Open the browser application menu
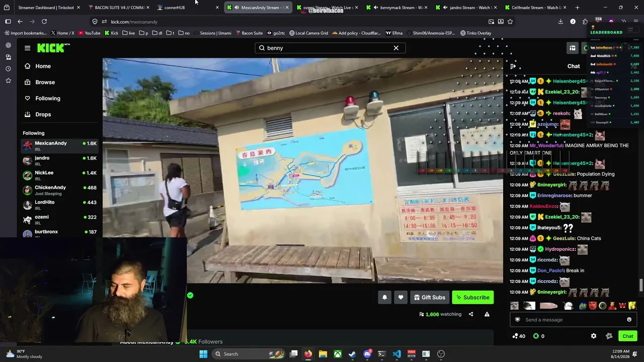644x362 pixels. (636, 22)
